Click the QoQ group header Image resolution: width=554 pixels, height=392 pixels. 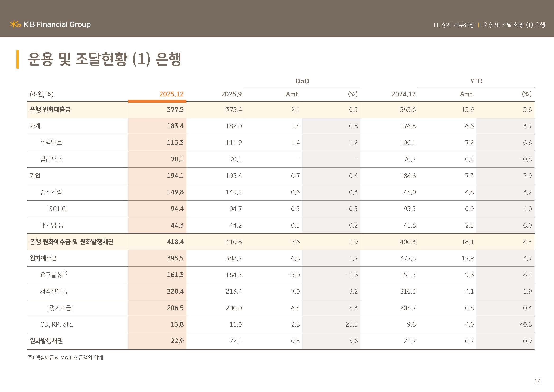point(302,81)
